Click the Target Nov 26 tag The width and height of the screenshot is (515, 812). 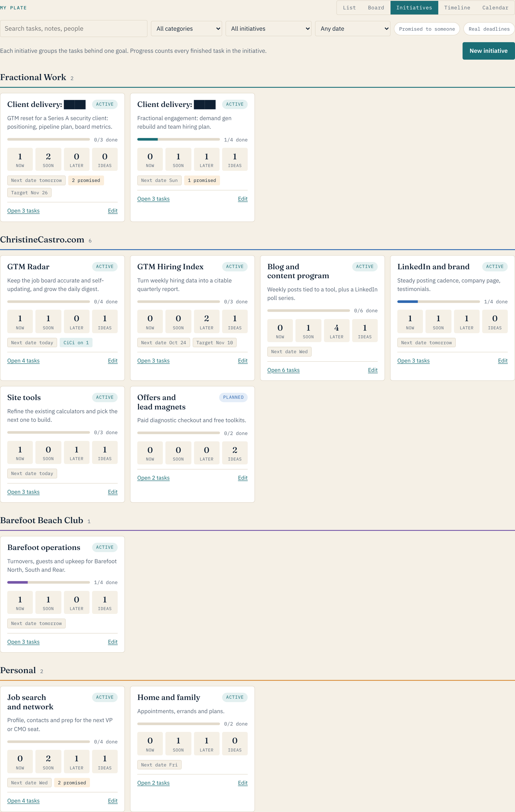pos(29,193)
